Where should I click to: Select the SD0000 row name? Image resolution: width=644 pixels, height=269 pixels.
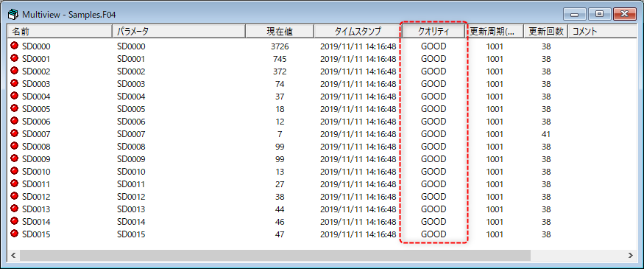(36, 46)
